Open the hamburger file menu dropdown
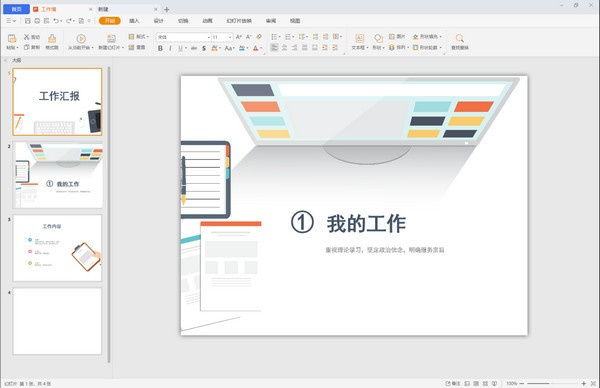600x388 pixels. [x=11, y=21]
